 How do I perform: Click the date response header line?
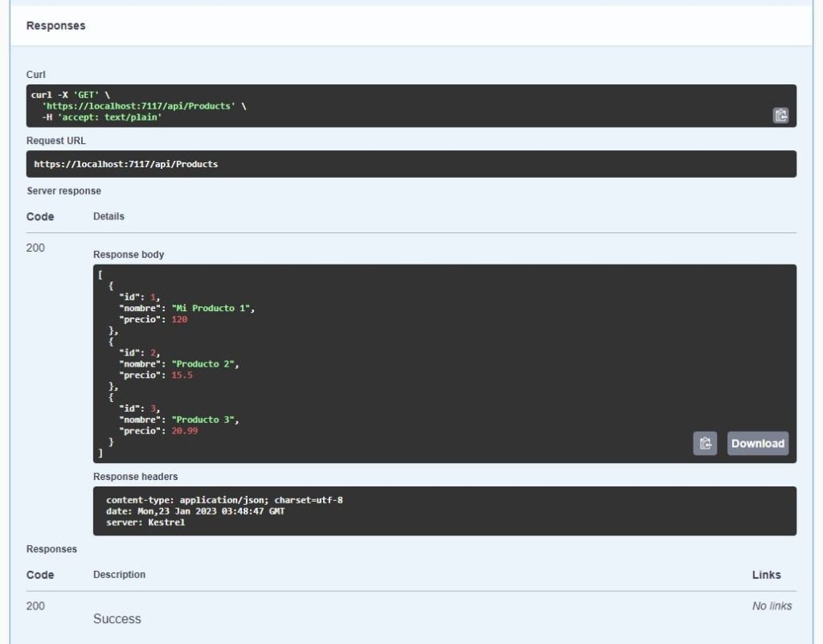pos(195,511)
